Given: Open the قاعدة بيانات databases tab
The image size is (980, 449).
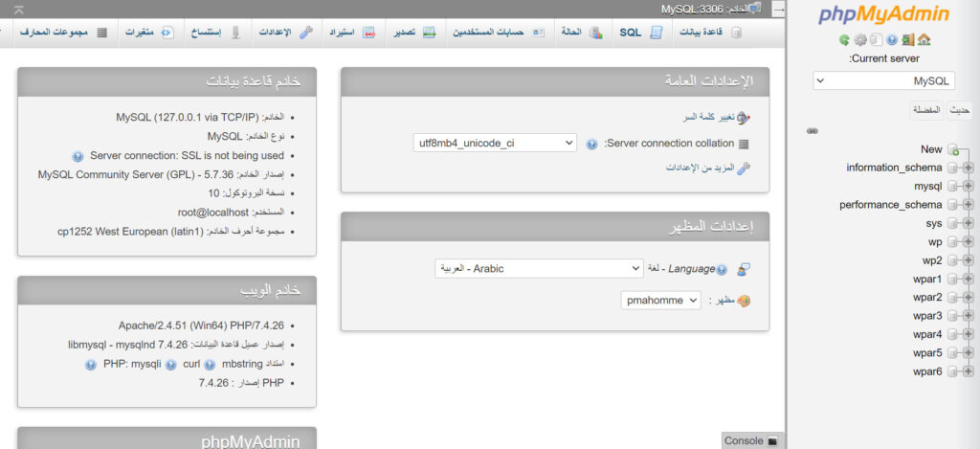Looking at the screenshot, I should pos(711,33).
